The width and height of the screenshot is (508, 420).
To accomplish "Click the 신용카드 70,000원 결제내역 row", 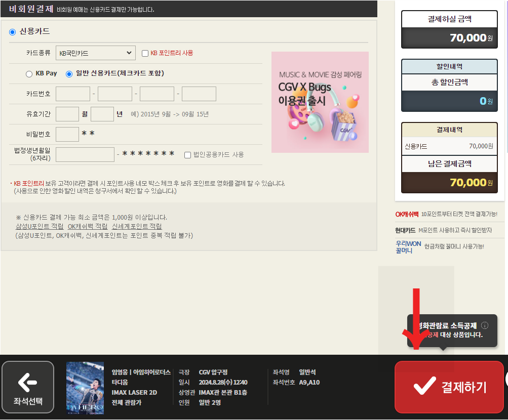I will pos(449,146).
